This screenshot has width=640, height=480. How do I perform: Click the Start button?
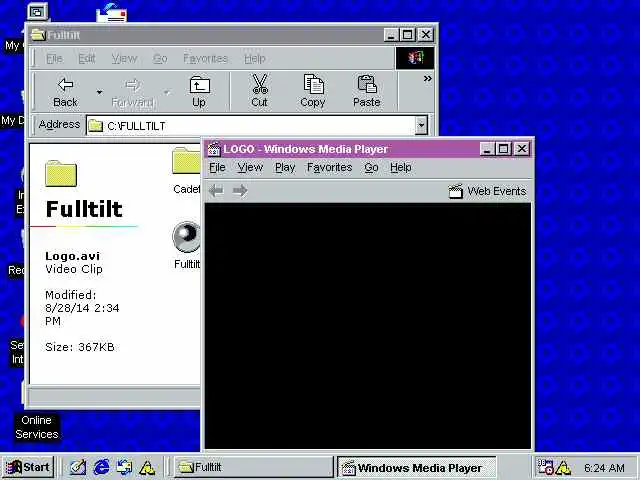(29, 467)
